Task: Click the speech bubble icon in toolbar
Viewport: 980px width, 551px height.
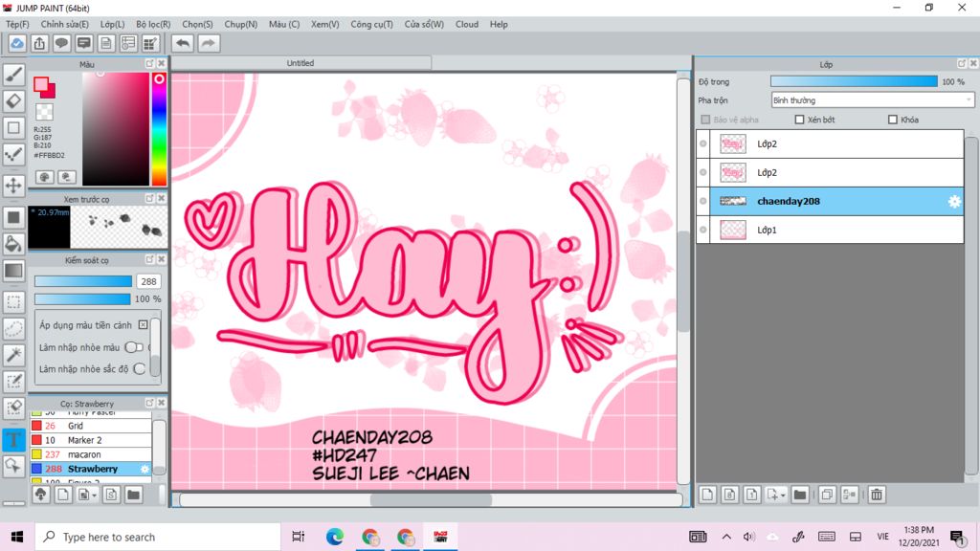Action: click(x=61, y=43)
